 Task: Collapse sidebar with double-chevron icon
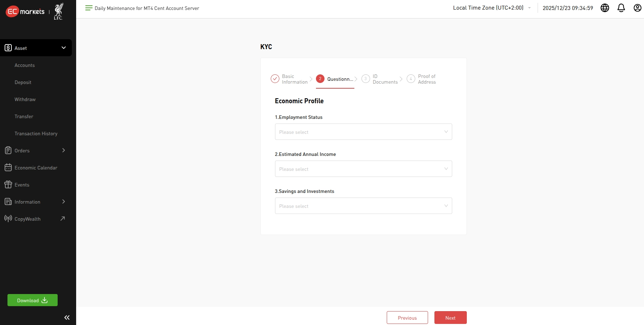click(x=67, y=318)
